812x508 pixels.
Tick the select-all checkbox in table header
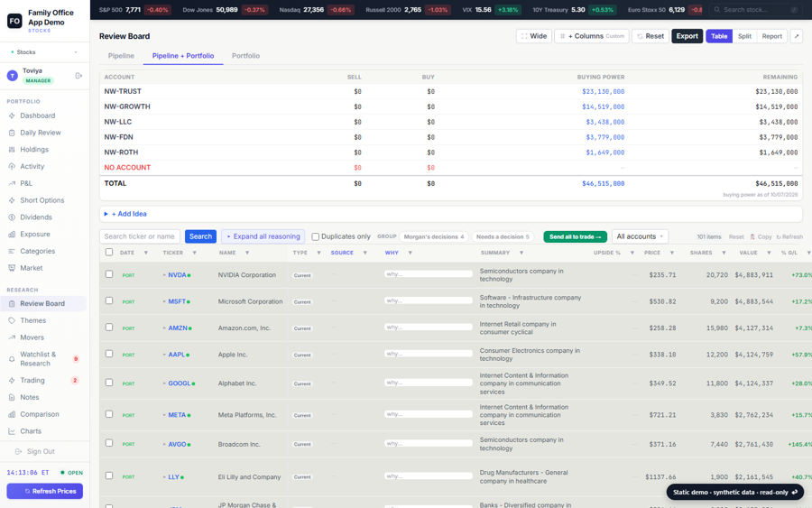coord(109,252)
